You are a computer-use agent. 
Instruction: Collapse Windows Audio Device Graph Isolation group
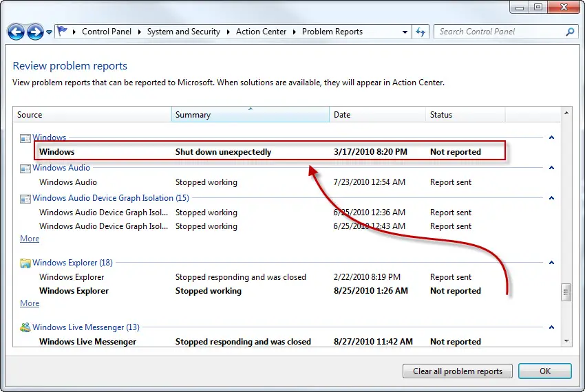pyautogui.click(x=551, y=198)
